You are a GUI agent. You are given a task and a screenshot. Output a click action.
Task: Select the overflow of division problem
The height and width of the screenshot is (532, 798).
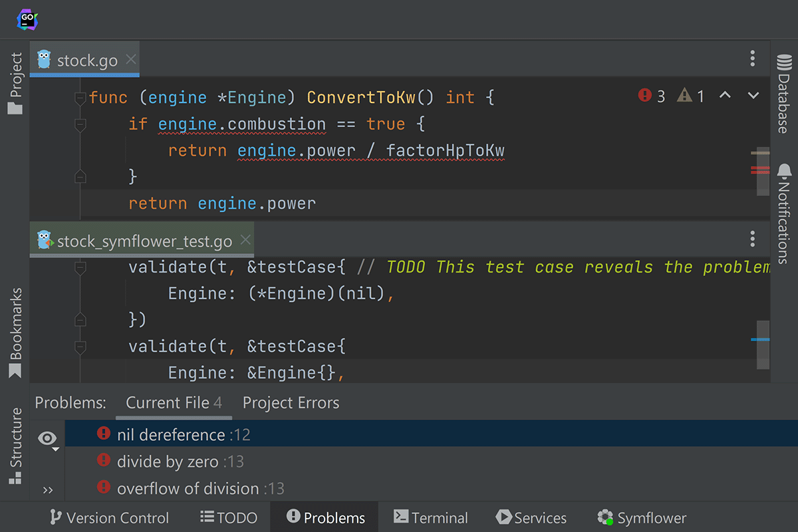[x=432, y=488]
